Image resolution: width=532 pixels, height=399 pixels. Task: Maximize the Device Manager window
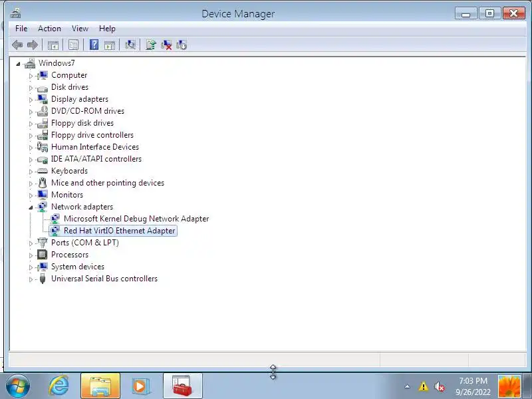click(489, 13)
